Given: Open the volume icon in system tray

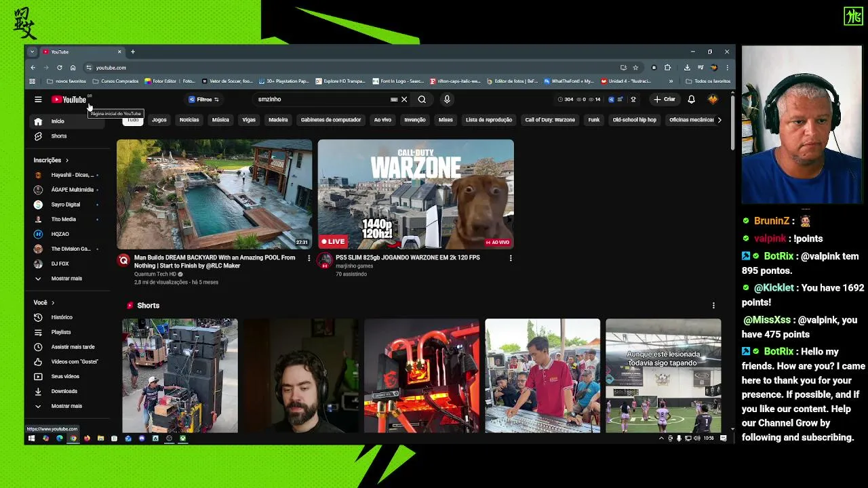Looking at the screenshot, I should click(696, 439).
